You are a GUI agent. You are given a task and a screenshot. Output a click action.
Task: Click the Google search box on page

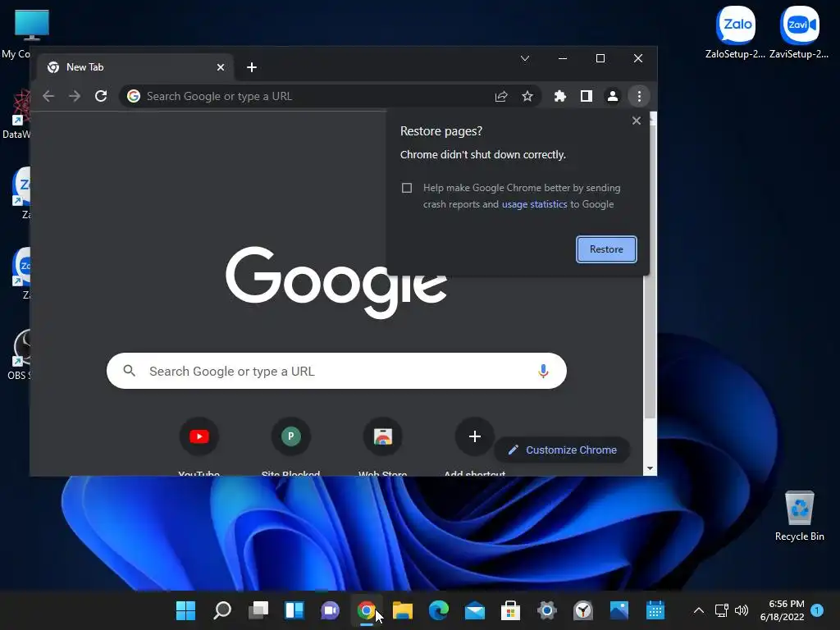pos(336,371)
